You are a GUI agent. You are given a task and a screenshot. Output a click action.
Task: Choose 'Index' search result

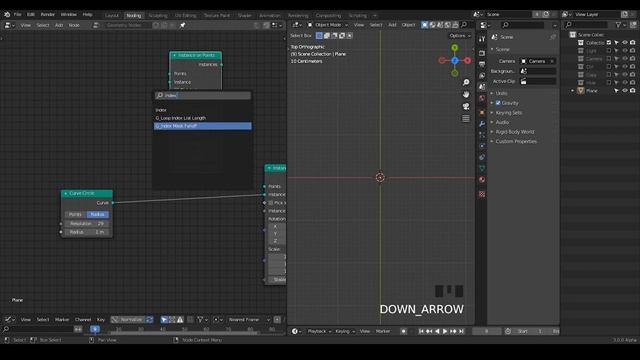click(x=202, y=110)
